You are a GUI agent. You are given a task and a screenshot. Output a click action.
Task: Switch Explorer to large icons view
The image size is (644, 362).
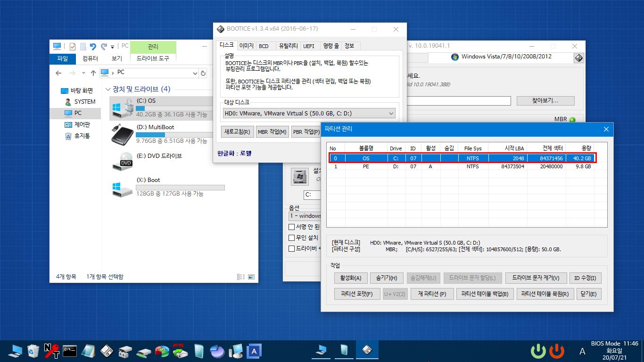coord(251,277)
